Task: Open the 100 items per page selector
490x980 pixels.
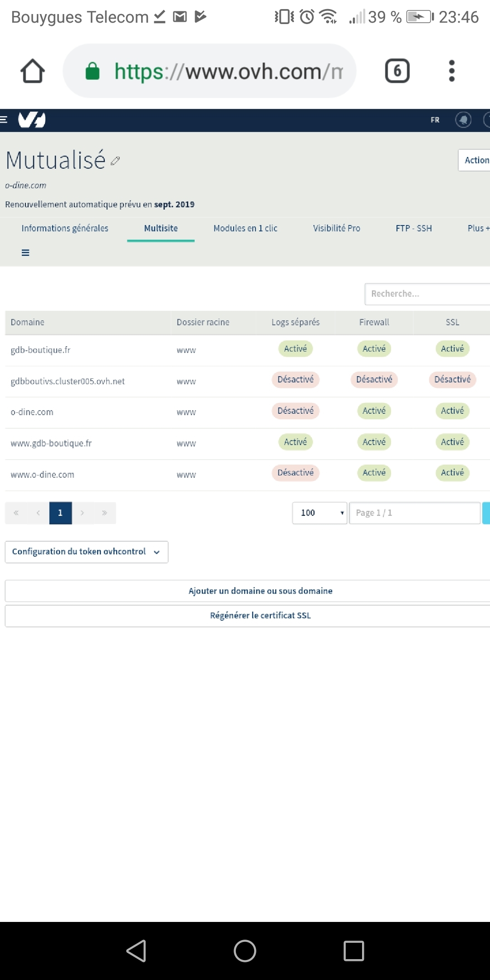Action: pos(320,513)
